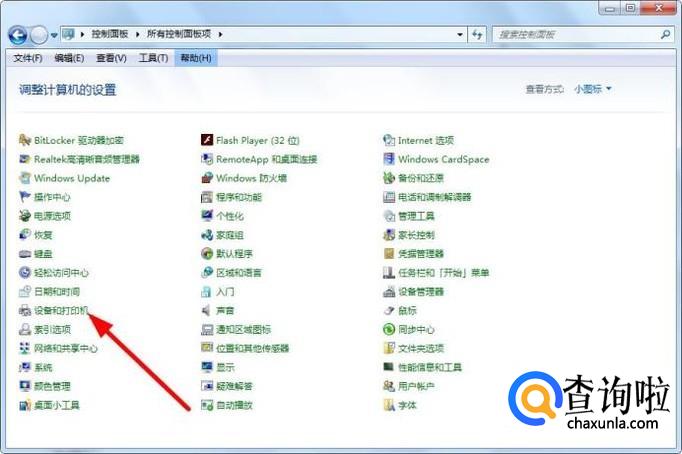This screenshot has height=454, width=682.
Task: Open the 任务栏和「开始」菜单 link
Action: tap(444, 273)
